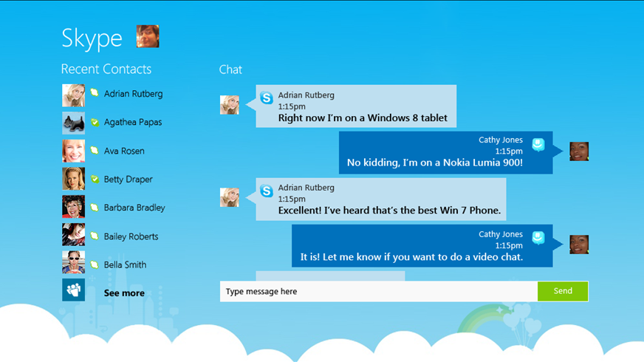Click mobile icon in video chat message

pos(538,238)
